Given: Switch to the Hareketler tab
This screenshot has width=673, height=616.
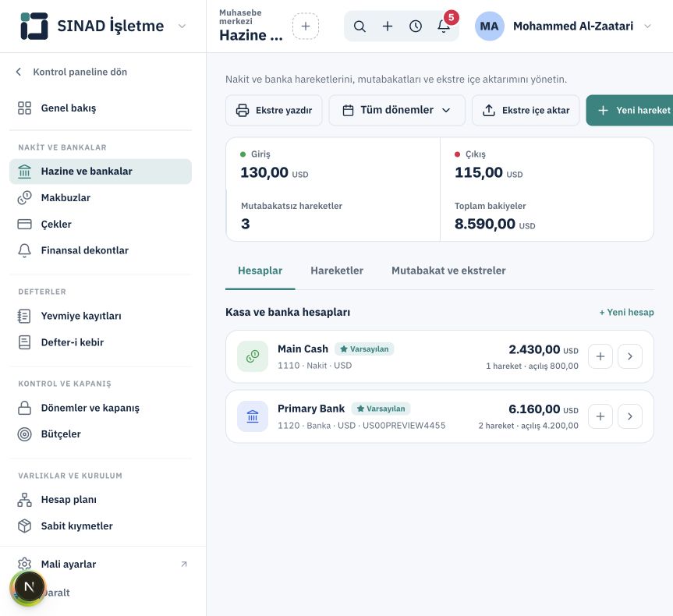Looking at the screenshot, I should click(x=337, y=271).
